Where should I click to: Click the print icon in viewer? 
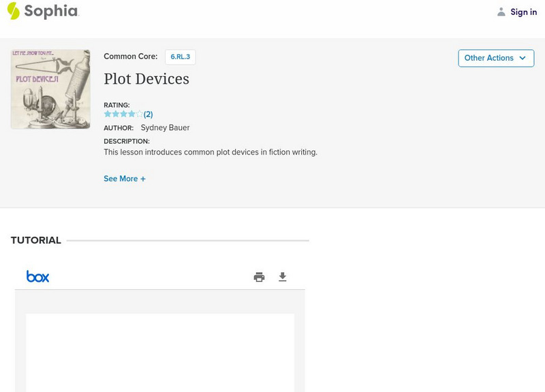pyautogui.click(x=259, y=277)
